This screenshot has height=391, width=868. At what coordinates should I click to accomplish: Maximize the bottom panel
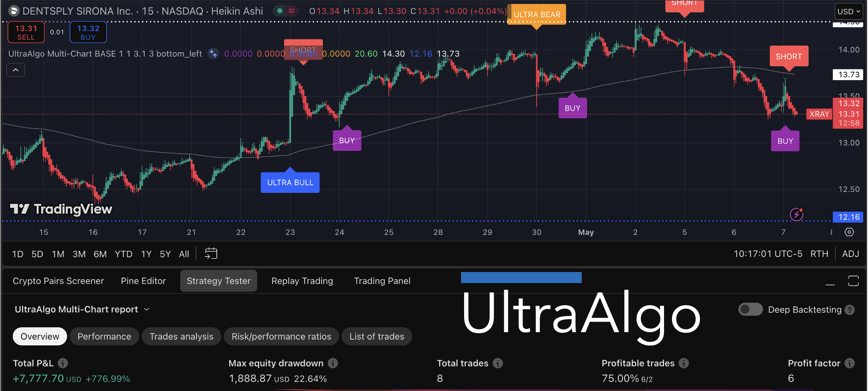click(853, 281)
